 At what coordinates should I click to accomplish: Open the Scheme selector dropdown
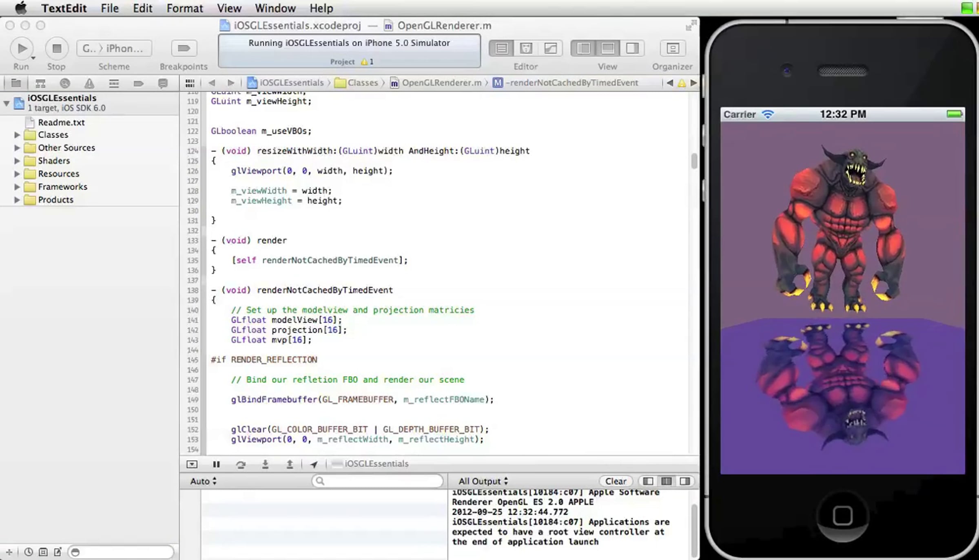(x=114, y=49)
